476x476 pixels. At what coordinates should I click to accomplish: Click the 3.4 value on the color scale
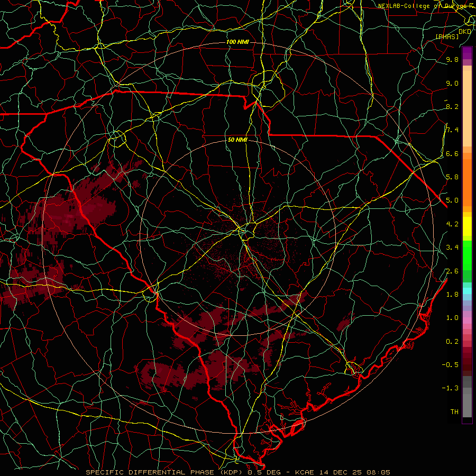pyautogui.click(x=452, y=247)
